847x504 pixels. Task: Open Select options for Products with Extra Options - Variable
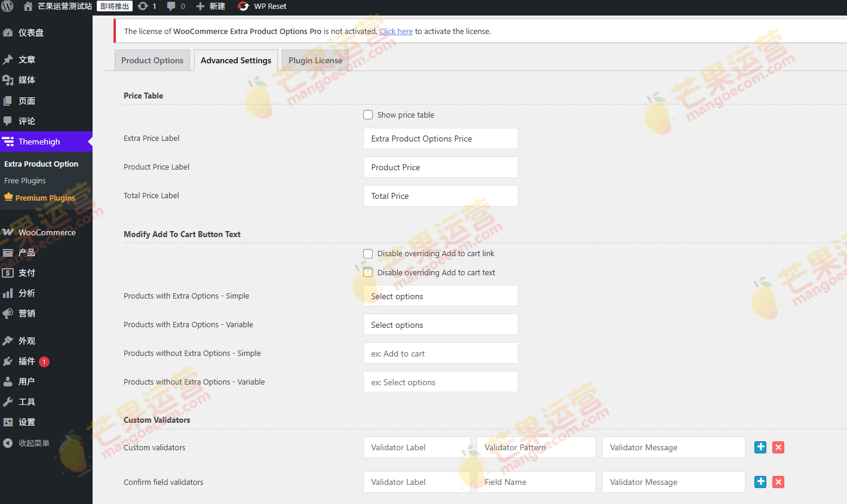pos(440,324)
